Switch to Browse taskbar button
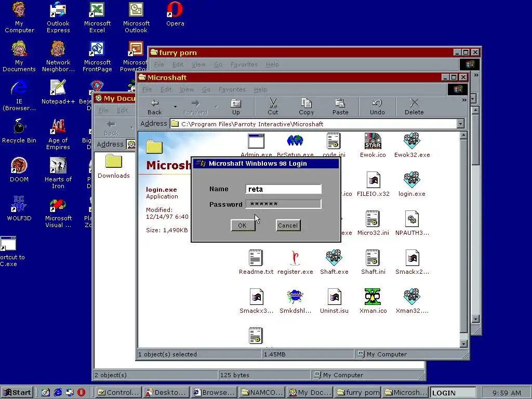Viewport: 532px width, 399px height. pos(214,393)
